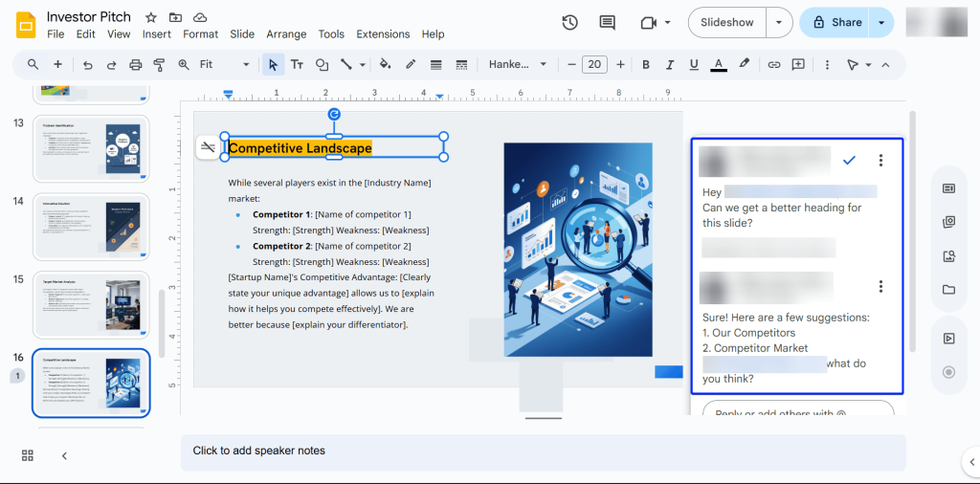Open the text color picker

tap(719, 65)
